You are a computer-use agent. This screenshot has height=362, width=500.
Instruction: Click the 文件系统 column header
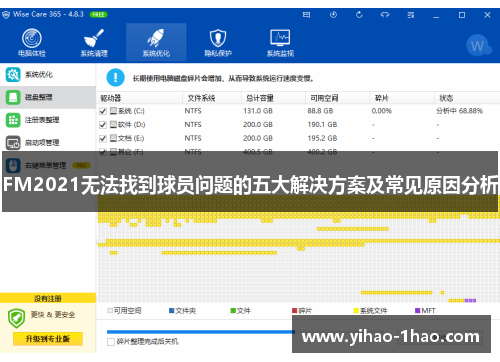(x=212, y=98)
